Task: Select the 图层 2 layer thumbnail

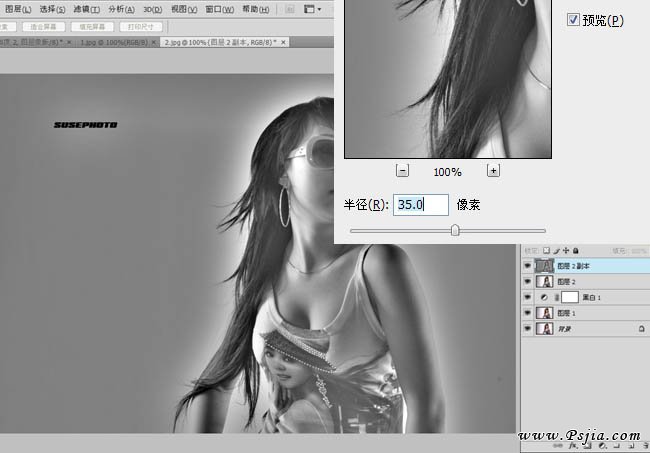Action: coord(544,281)
